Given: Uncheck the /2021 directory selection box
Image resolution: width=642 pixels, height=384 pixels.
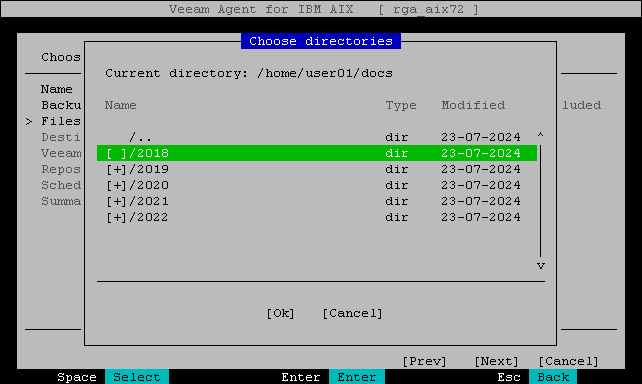Looking at the screenshot, I should [116, 201].
